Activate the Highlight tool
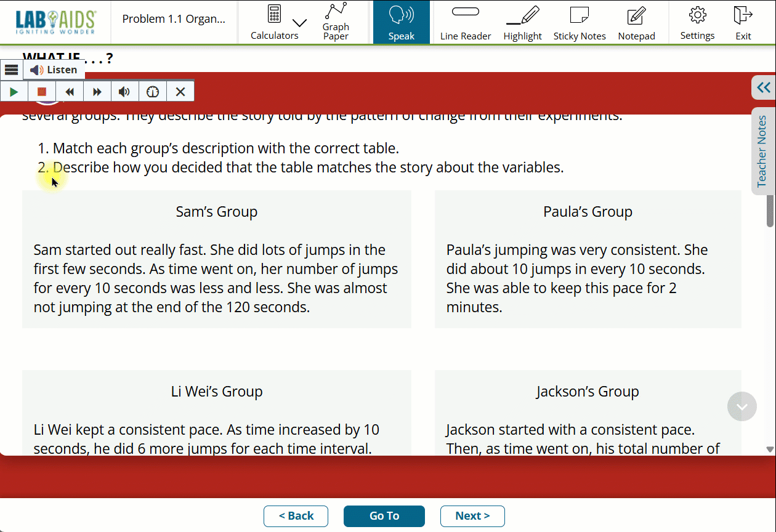This screenshot has height=532, width=776. tap(522, 22)
